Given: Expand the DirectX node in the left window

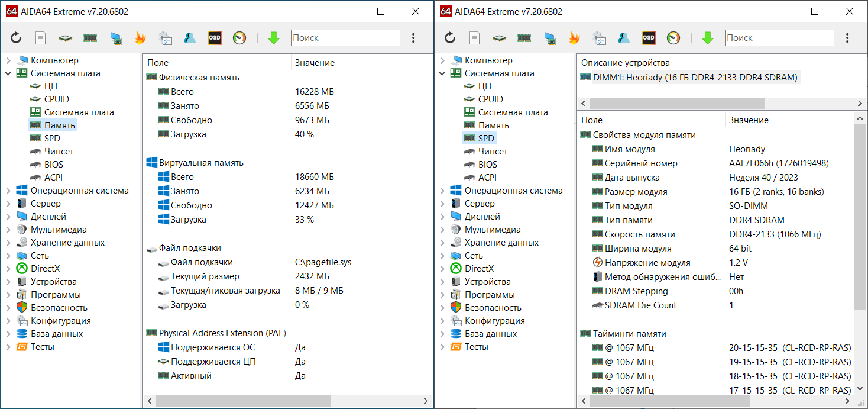Looking at the screenshot, I should (8, 269).
